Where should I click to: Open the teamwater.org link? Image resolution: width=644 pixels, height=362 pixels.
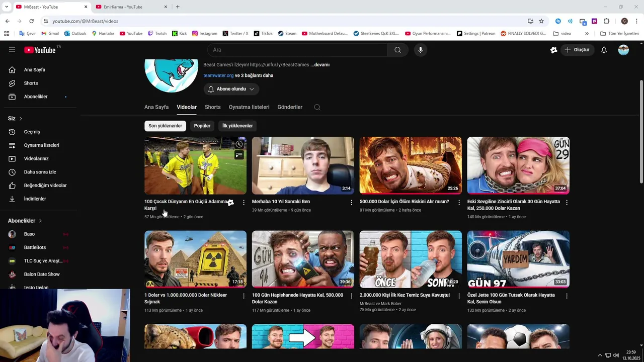point(218,75)
